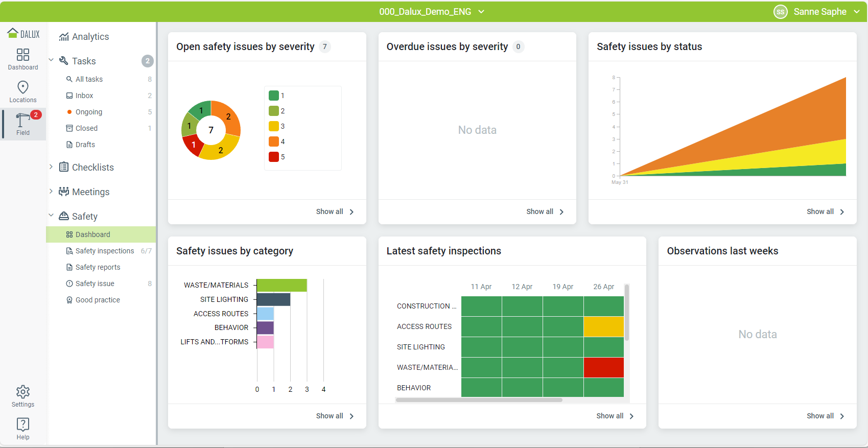Toggle severity 1 green legend item

point(274,96)
